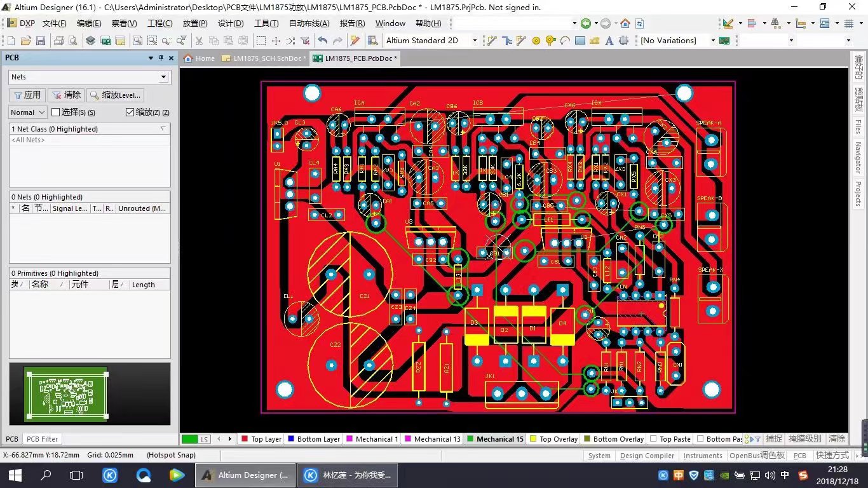Click the save document icon

pos(40,41)
